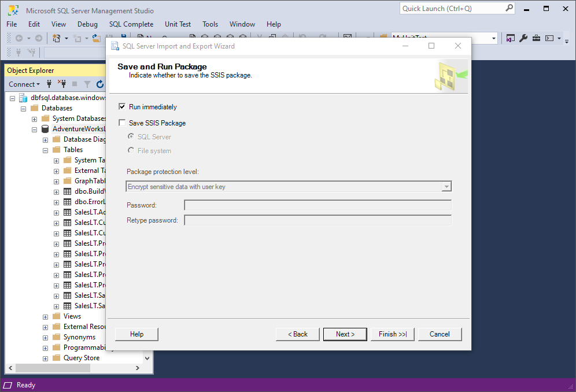Open the SQL Complete menu

tap(131, 24)
